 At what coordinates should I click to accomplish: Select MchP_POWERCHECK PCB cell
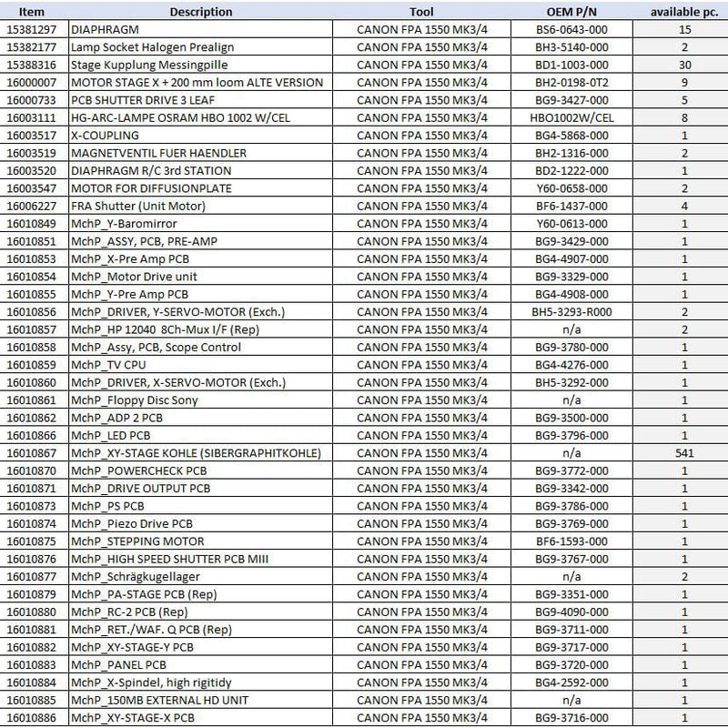point(200,470)
